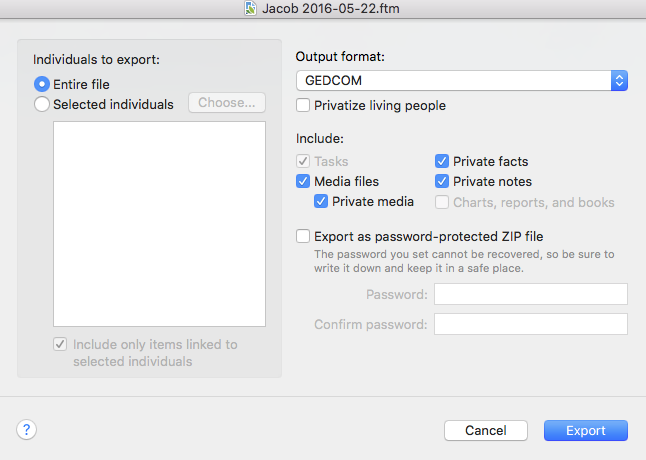Select the Entire file radio button
646x460 pixels.
pyautogui.click(x=42, y=84)
